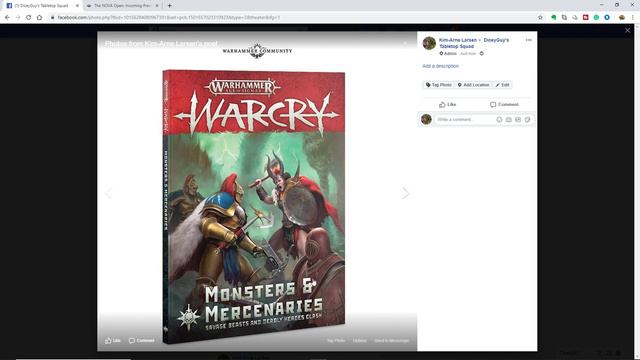The width and height of the screenshot is (640, 360).
Task: Click Add a description
Action: tap(440, 66)
